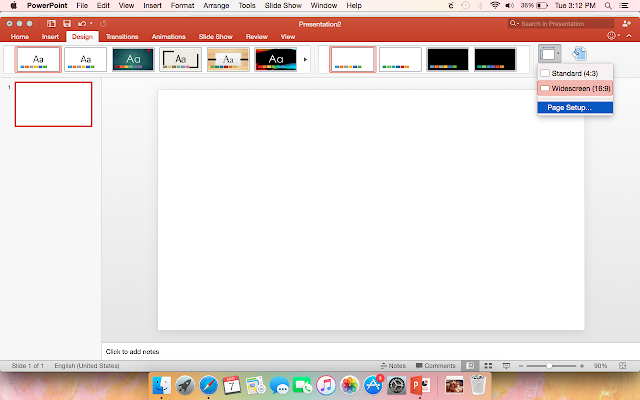This screenshot has height=400, width=640.
Task: Expand the themes gallery arrow
Action: coord(305,60)
